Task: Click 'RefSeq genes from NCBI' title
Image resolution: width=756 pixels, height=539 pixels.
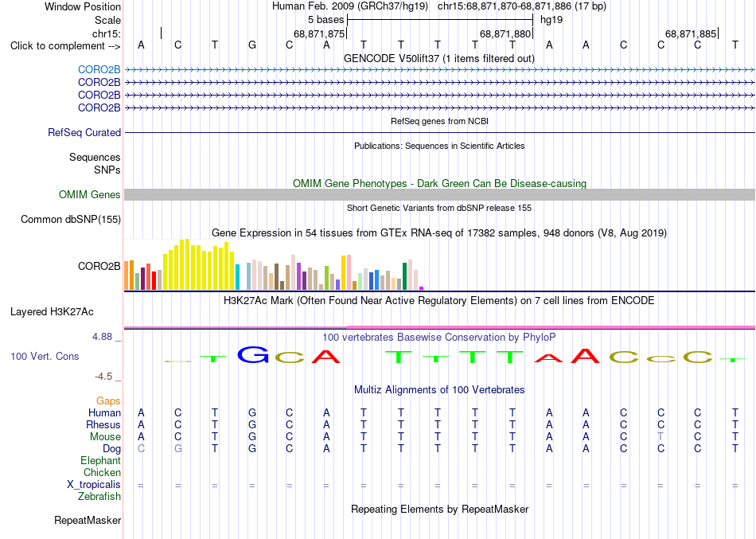Action: pyautogui.click(x=439, y=121)
